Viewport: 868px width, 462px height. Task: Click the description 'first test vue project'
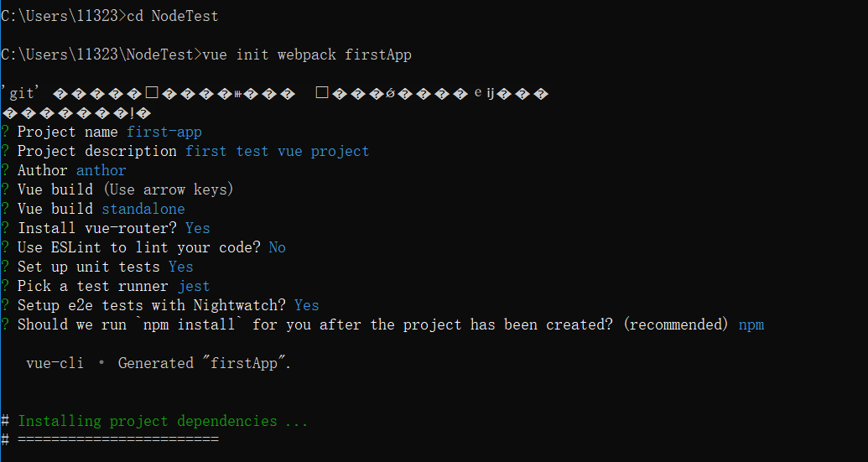tap(278, 151)
